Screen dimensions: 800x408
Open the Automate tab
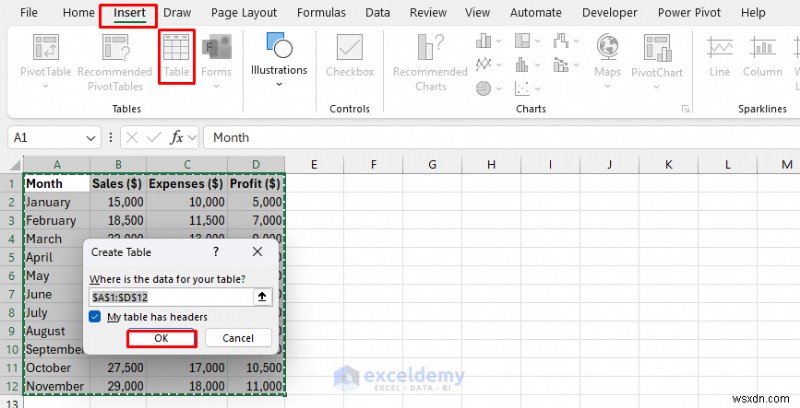click(538, 13)
